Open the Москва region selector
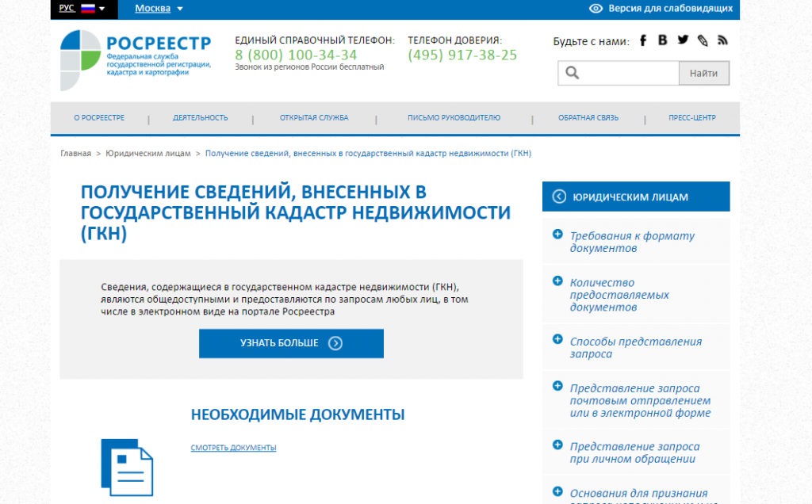The width and height of the screenshot is (812, 504). pyautogui.click(x=159, y=9)
